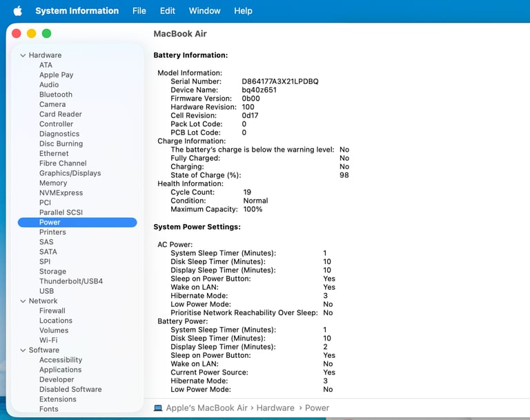
Task: Select Wi-Fi under Network
Action: click(48, 340)
